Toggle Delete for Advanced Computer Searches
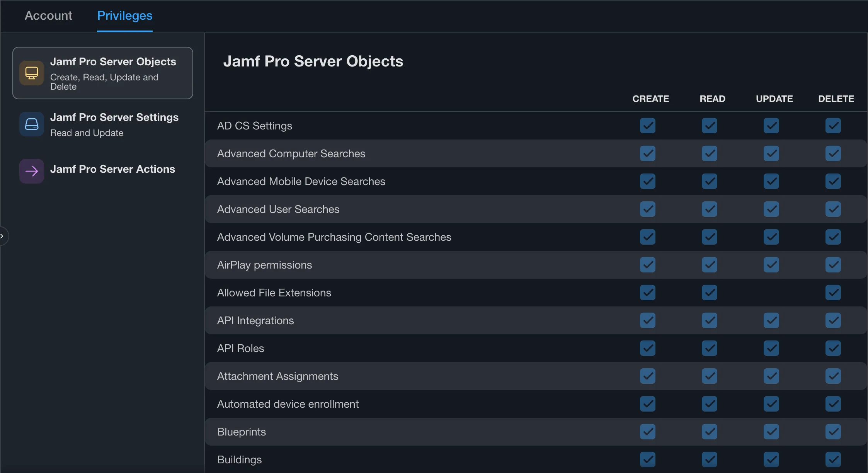This screenshot has width=868, height=473. click(x=833, y=153)
